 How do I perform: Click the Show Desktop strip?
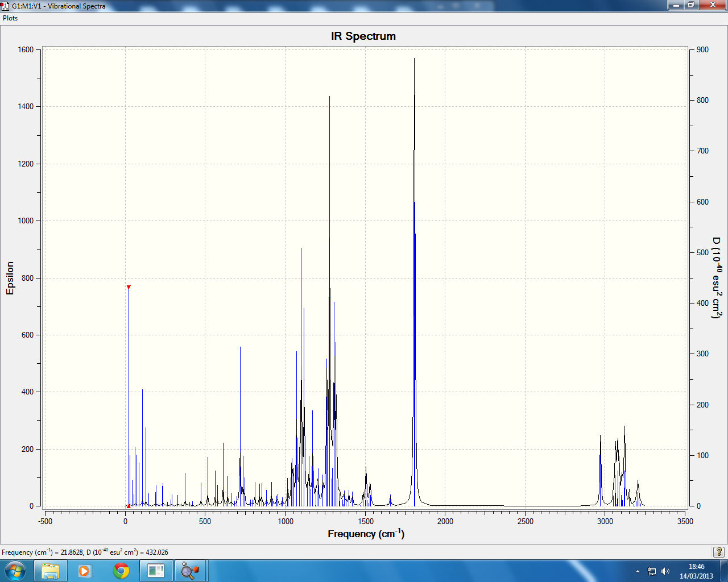723,571
